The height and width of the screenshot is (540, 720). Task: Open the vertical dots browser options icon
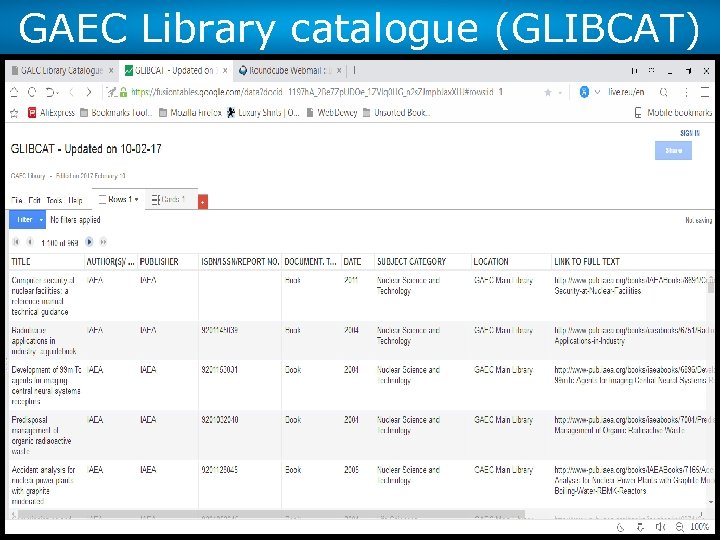point(686,92)
